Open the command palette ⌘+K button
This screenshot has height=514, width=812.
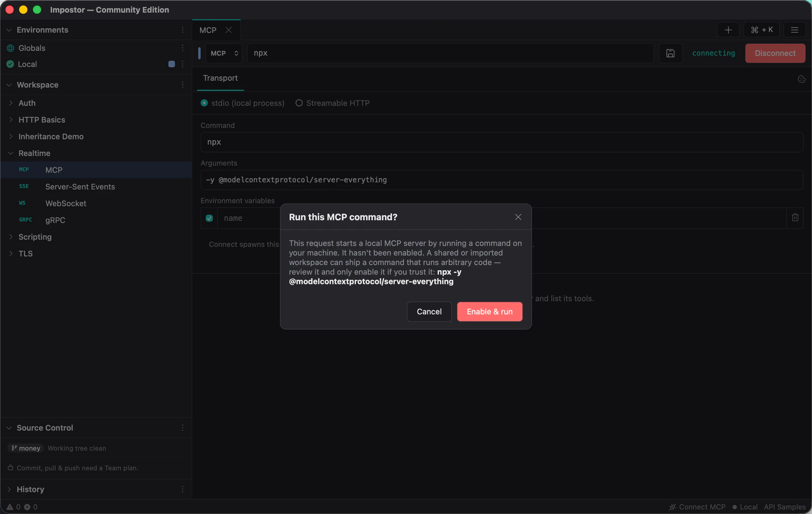point(762,30)
